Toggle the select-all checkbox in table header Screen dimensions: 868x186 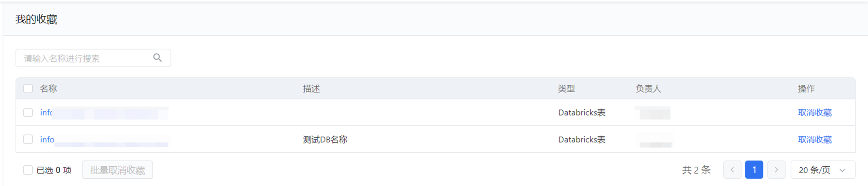[x=28, y=89]
